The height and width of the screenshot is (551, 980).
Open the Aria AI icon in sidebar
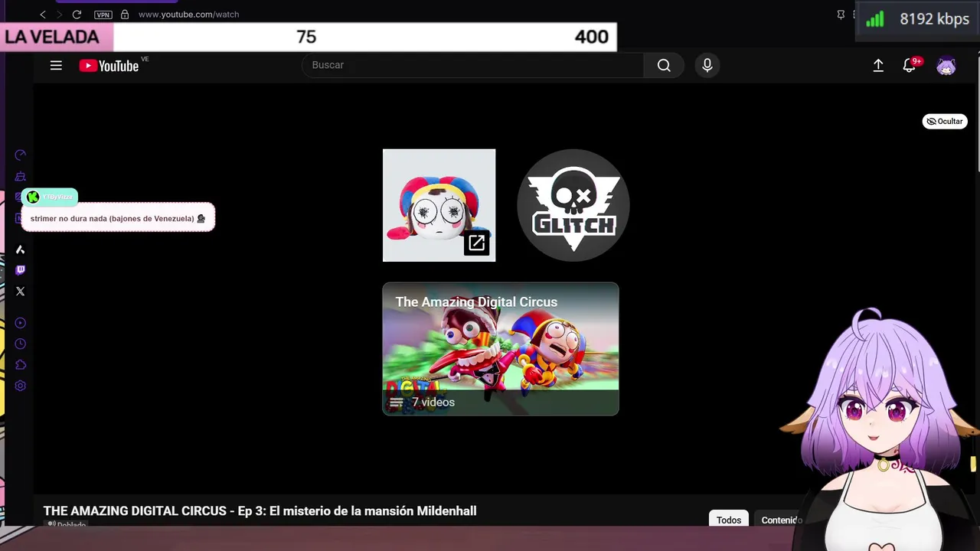coord(21,249)
